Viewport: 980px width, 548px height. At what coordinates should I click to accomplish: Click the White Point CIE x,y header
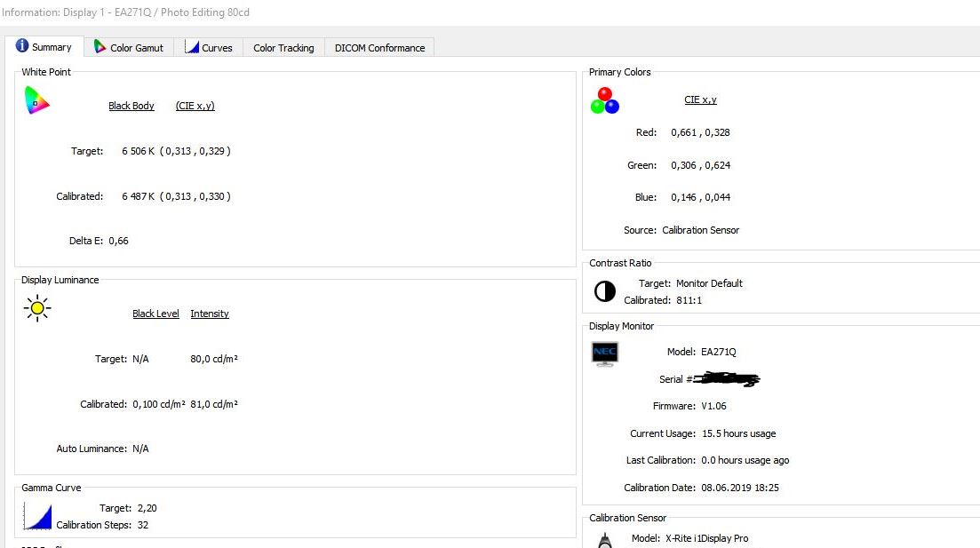click(195, 106)
